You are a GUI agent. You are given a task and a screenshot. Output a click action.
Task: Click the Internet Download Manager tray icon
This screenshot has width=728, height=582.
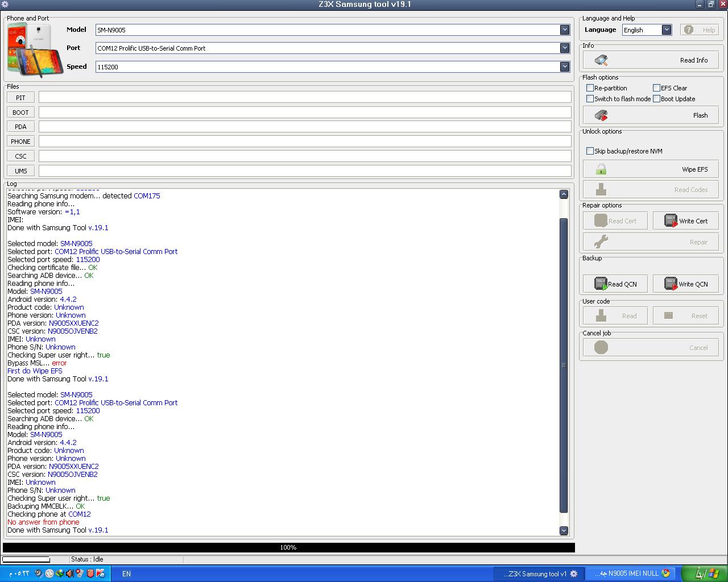[x=60, y=573]
